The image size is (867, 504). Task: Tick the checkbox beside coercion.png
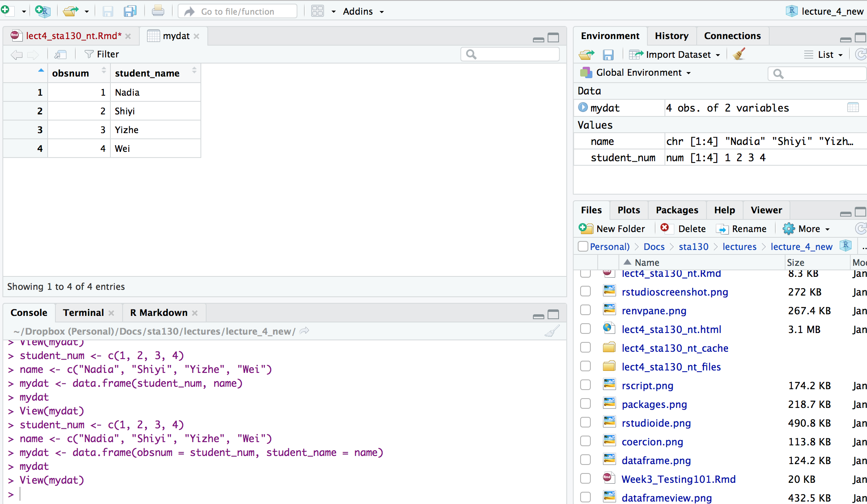(585, 441)
